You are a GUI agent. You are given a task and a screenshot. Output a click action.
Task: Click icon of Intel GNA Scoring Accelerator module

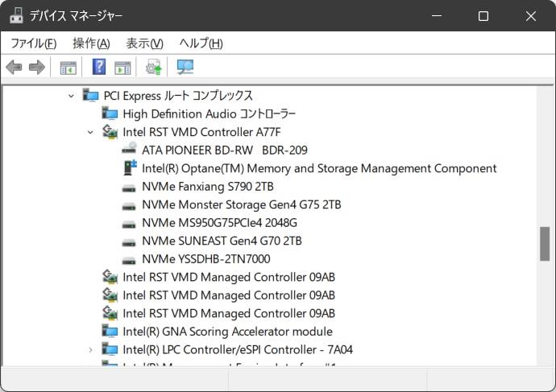(110, 331)
